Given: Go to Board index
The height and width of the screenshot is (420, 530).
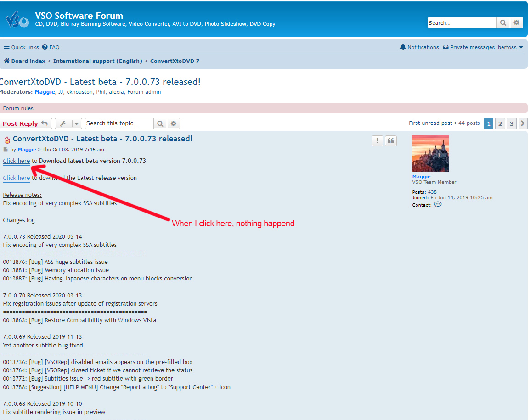Looking at the screenshot, I should [25, 61].
